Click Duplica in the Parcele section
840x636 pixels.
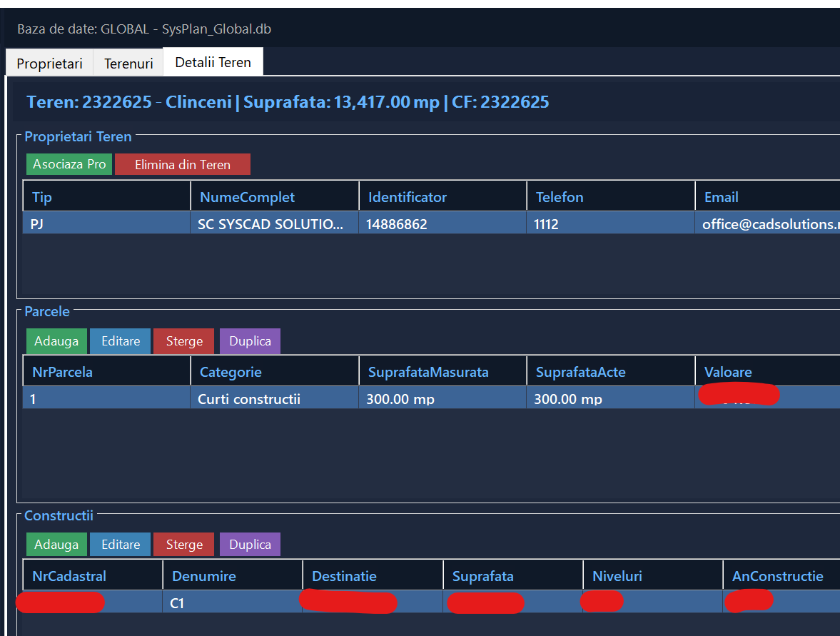pos(250,341)
